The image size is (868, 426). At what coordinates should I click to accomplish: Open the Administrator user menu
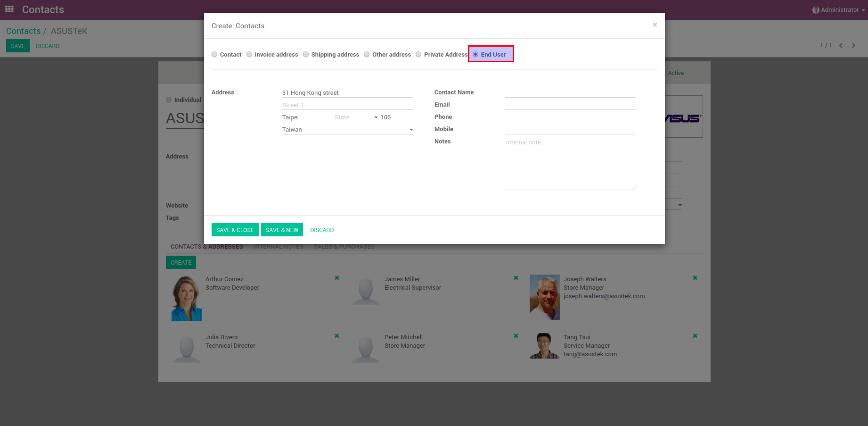pyautogui.click(x=839, y=10)
